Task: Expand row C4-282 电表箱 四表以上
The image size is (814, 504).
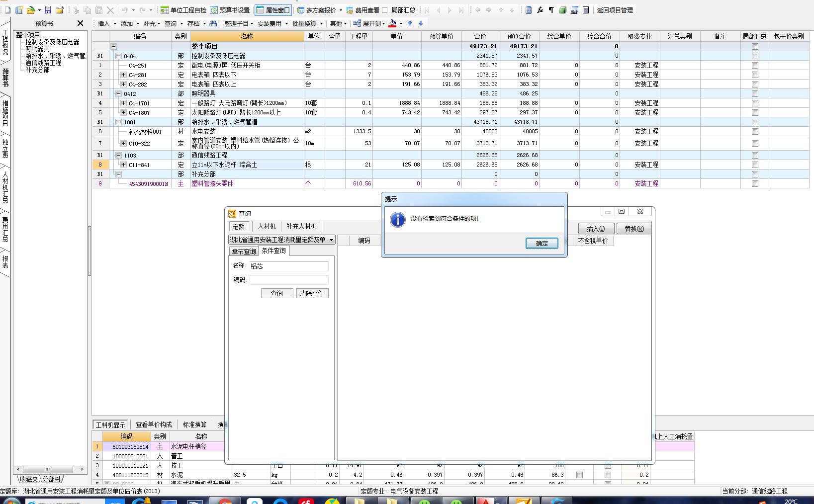Action: pos(123,84)
